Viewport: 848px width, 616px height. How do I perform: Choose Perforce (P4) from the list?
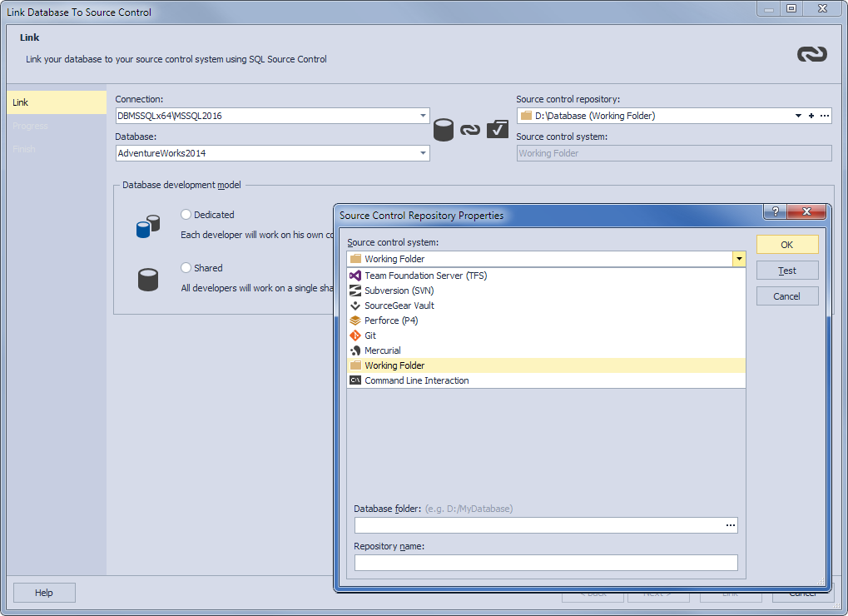click(546, 320)
